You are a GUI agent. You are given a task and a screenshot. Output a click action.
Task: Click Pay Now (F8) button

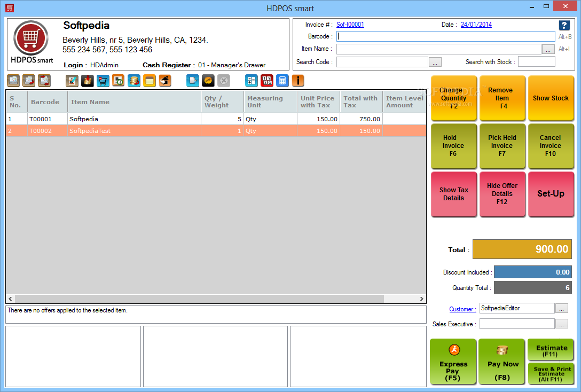502,362
